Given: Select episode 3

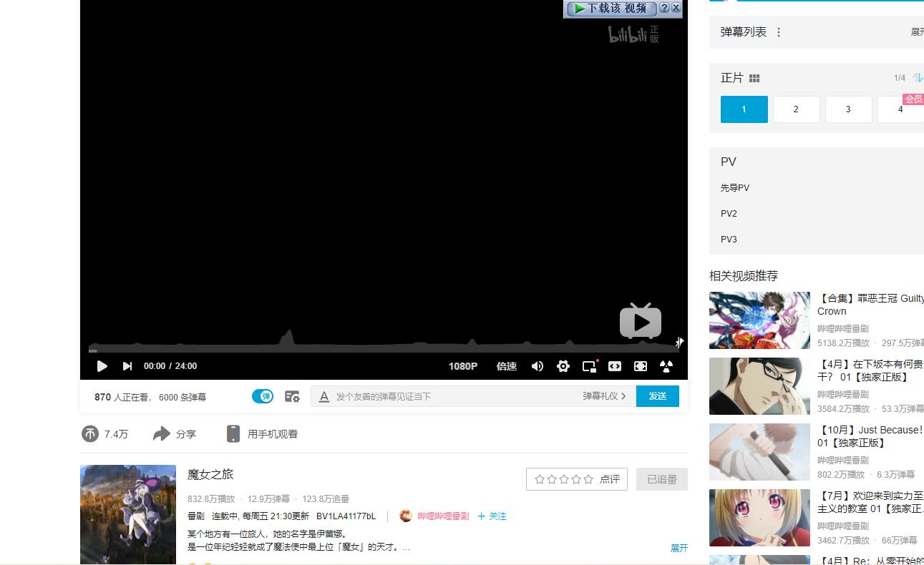Looking at the screenshot, I should (x=848, y=109).
